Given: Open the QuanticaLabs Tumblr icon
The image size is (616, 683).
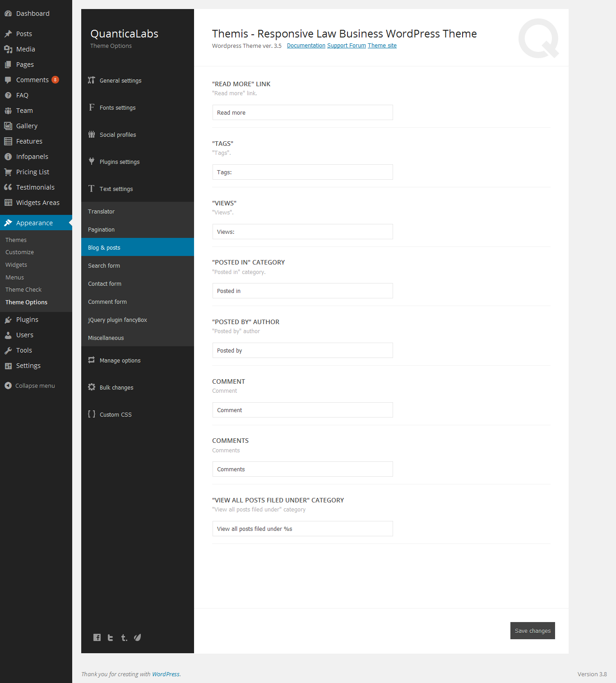Looking at the screenshot, I should coord(124,637).
